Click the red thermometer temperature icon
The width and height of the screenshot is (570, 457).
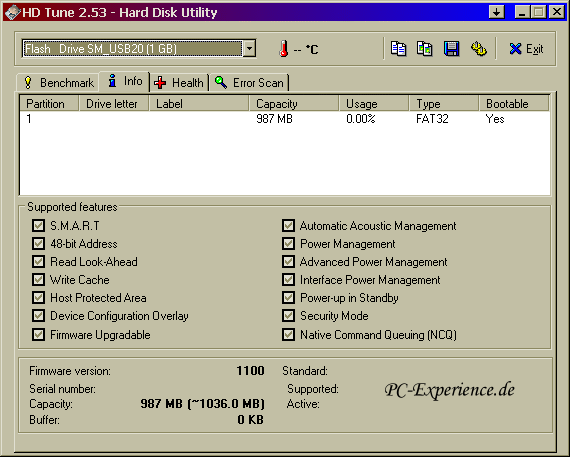[284, 49]
